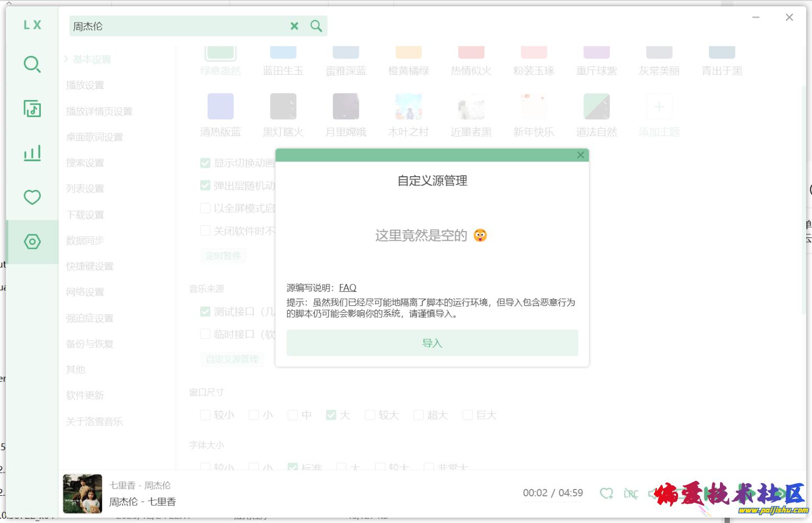The image size is (812, 523).
Task: Open the leaderboard chart sidebar icon
Action: pyautogui.click(x=32, y=153)
